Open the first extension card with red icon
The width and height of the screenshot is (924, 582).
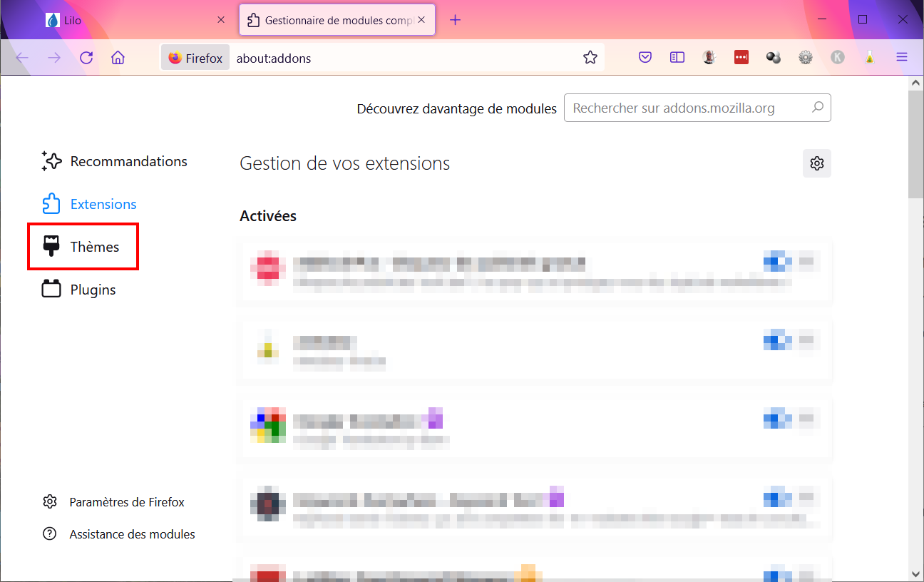[x=535, y=272]
